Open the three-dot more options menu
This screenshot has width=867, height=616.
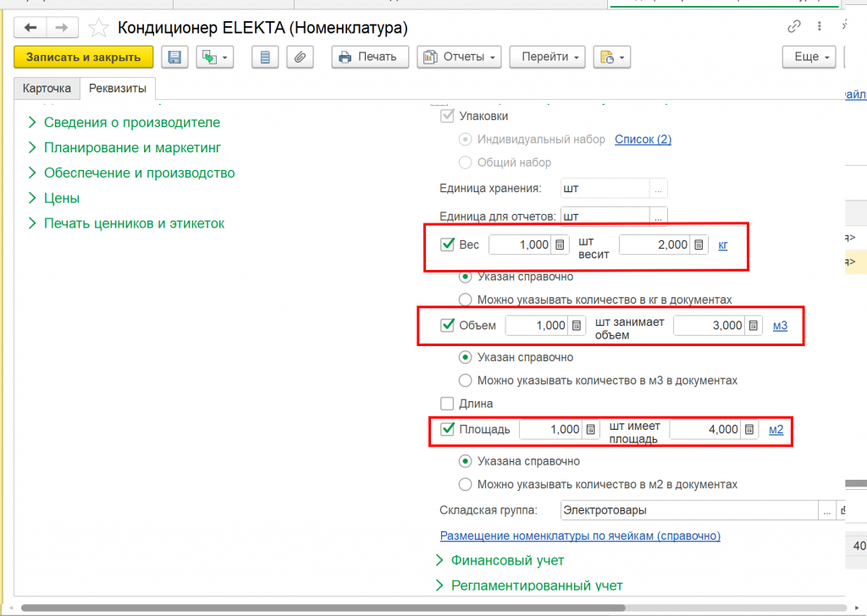pyautogui.click(x=820, y=26)
